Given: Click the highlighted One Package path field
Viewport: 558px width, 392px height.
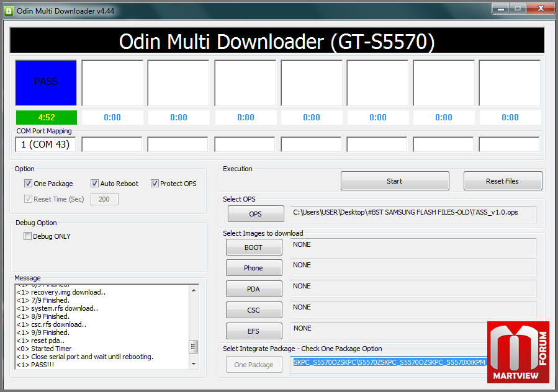Looking at the screenshot, I should click(x=389, y=365).
